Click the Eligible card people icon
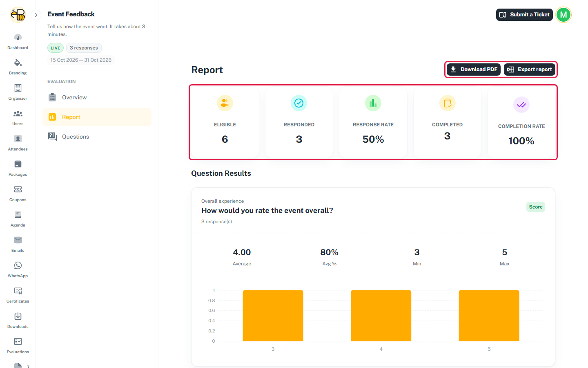Screen dimensions: 588x368 click(x=225, y=103)
